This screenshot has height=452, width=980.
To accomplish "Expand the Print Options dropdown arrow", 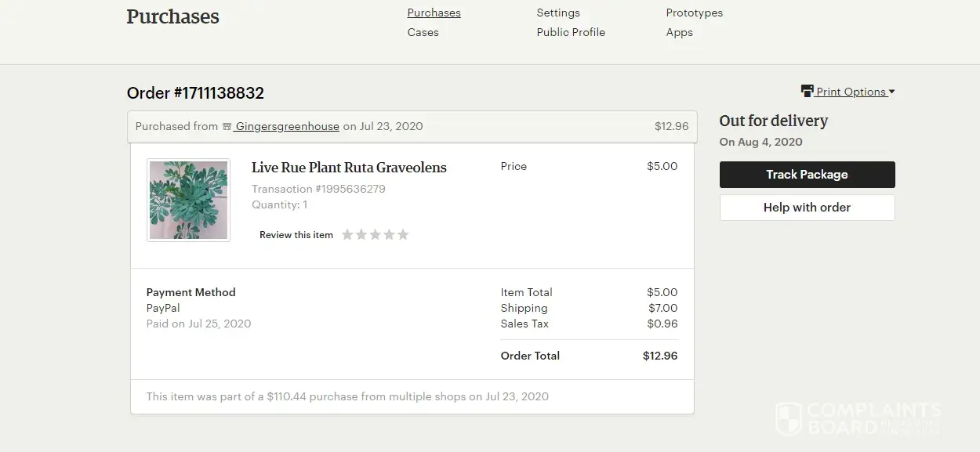I will (891, 92).
